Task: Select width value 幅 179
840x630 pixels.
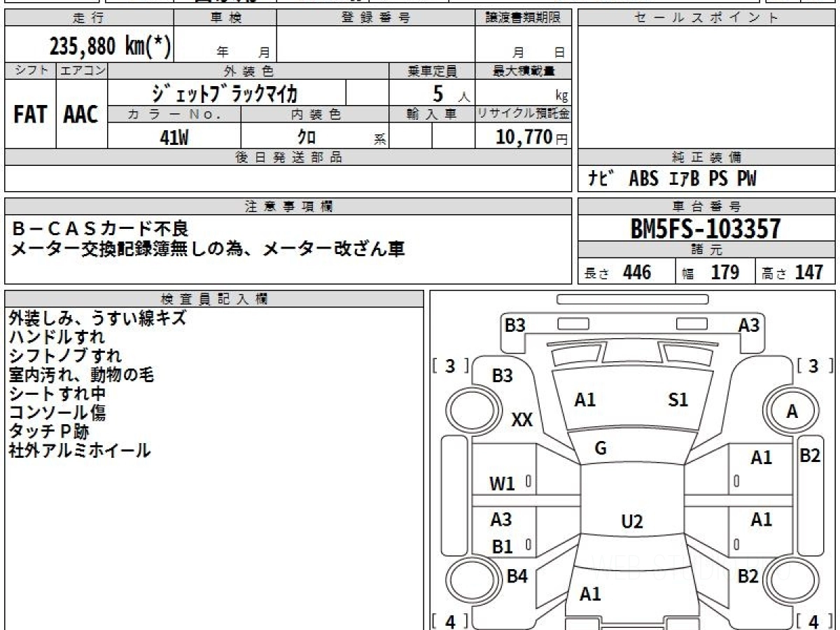Action: tap(710, 272)
